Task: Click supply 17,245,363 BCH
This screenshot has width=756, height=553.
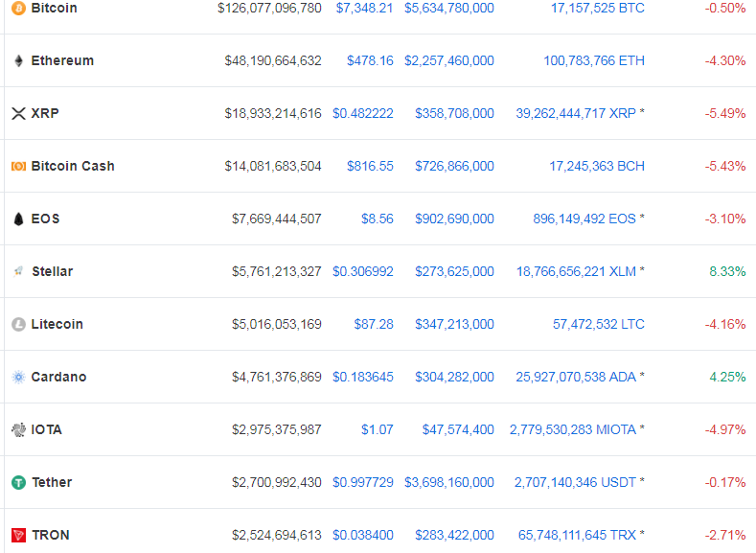Action: pos(597,167)
